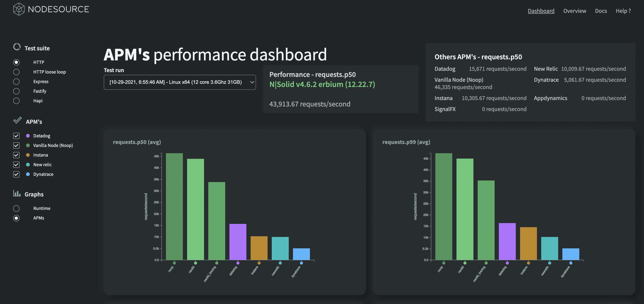
Task: Click the Help ? link
Action: 623,11
